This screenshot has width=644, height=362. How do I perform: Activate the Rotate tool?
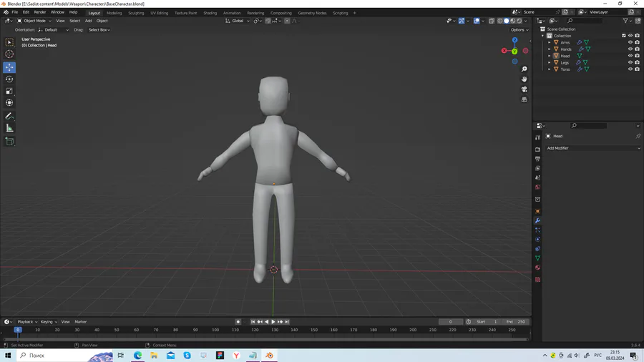[x=9, y=79]
